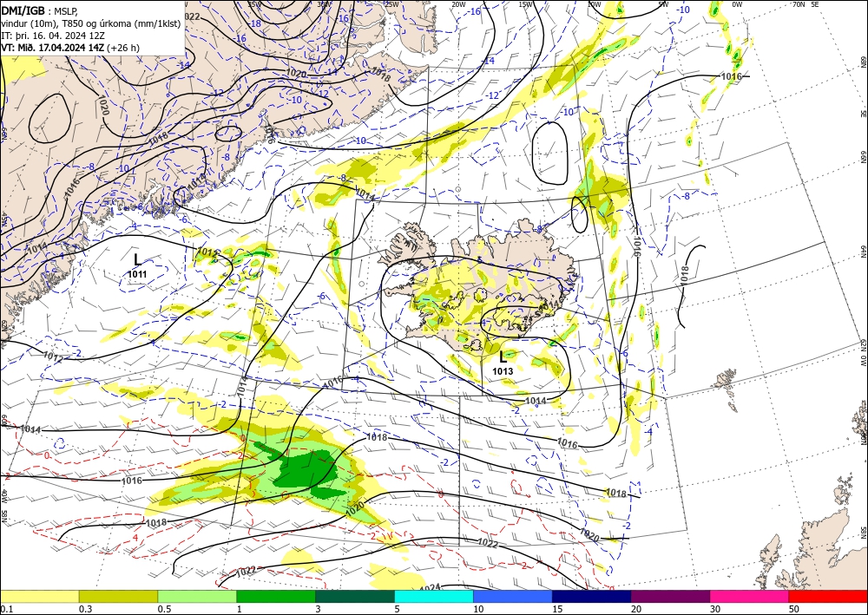The height and width of the screenshot is (615, 868).
Task: Select the purple 20–30 mm legend swatch
Action: pyautogui.click(x=670, y=596)
